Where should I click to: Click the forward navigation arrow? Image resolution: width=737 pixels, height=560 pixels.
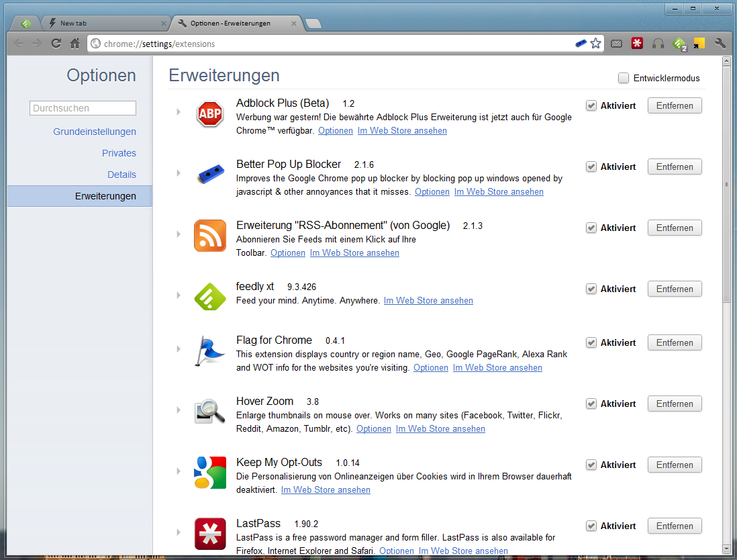[37, 44]
